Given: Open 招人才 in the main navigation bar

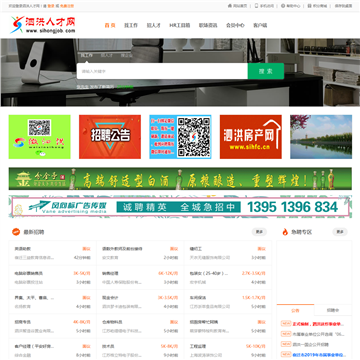Looking at the screenshot, I should 153,25.
